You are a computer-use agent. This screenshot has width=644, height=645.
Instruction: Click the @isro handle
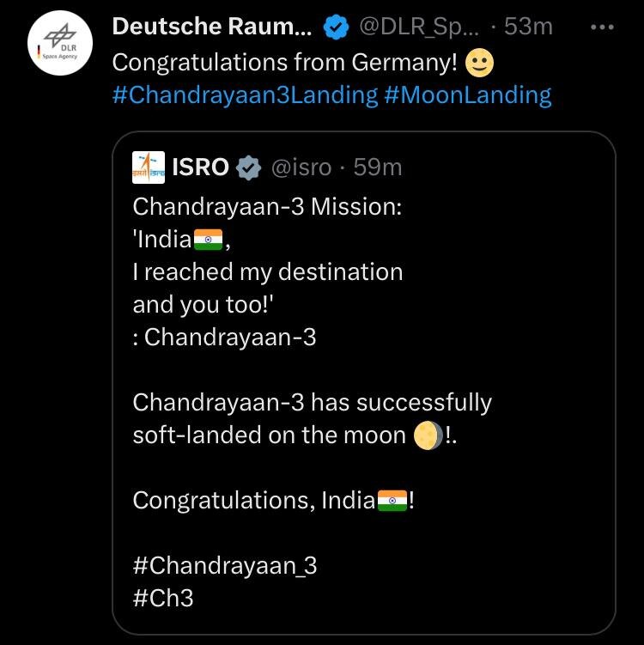click(301, 167)
